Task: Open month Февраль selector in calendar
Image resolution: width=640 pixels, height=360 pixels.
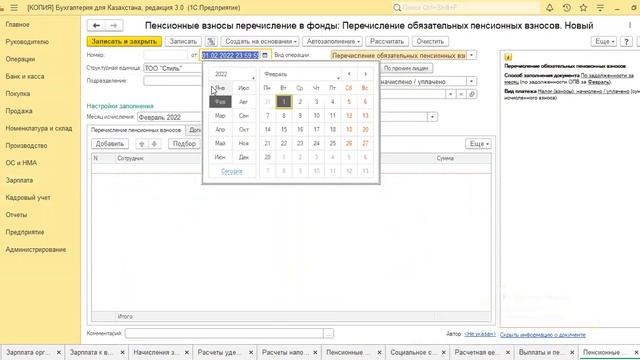Action: click(x=300, y=74)
